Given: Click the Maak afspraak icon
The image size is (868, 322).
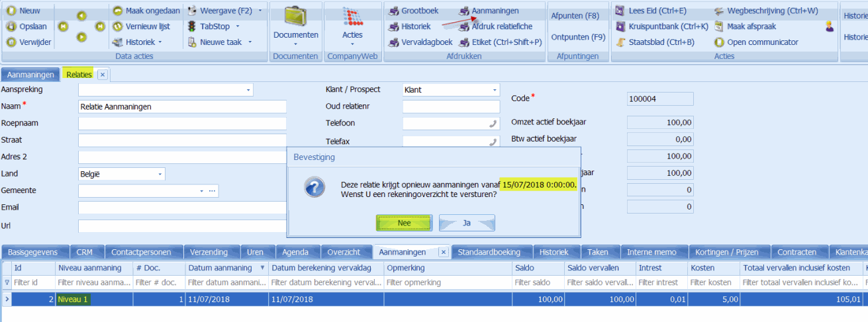Looking at the screenshot, I should pos(719,26).
